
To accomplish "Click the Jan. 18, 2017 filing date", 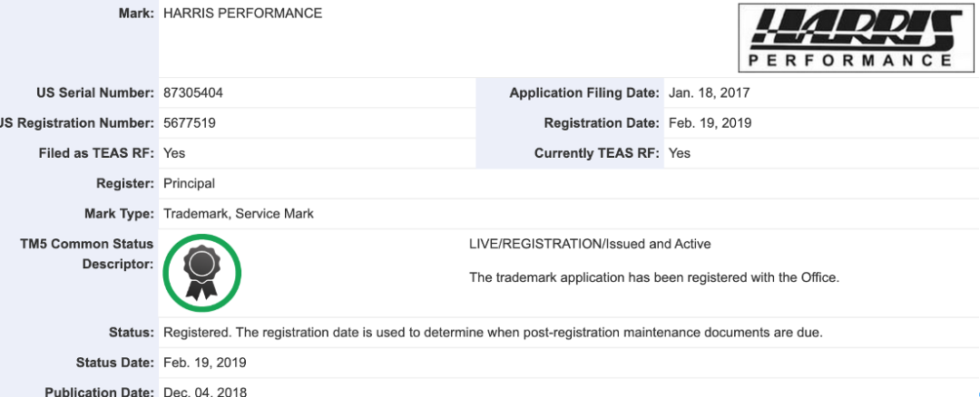I will coord(709,93).
